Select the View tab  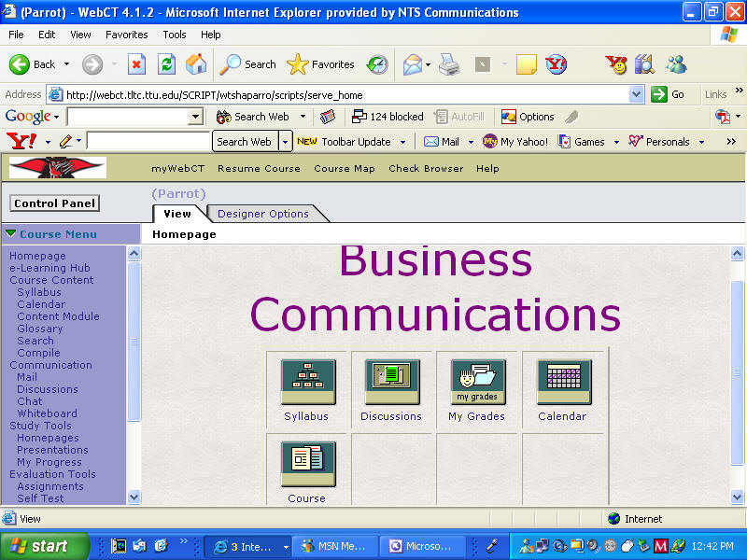click(177, 214)
